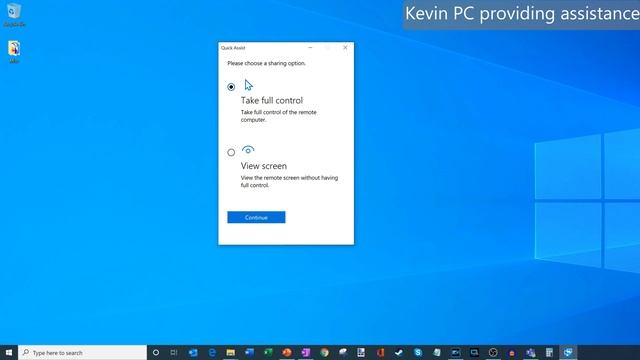The width and height of the screenshot is (640, 360).
Task: Open Microsoft Teams from the taskbar
Action: [x=531, y=352]
